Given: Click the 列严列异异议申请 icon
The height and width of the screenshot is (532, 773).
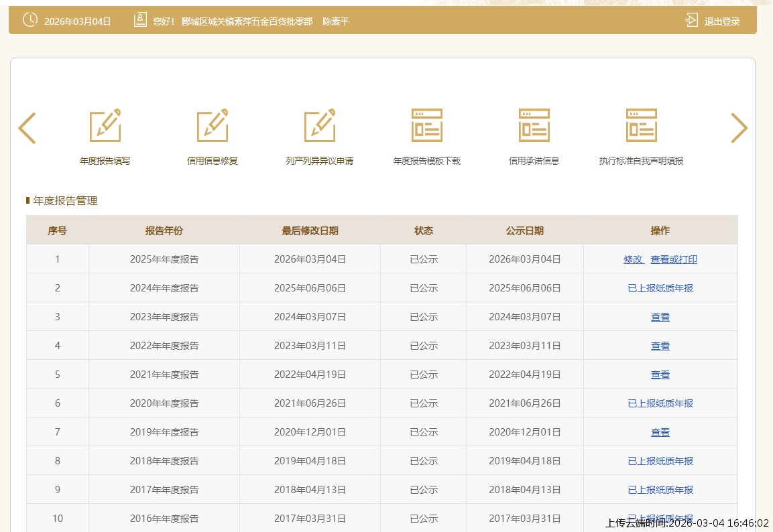Looking at the screenshot, I should (x=320, y=125).
